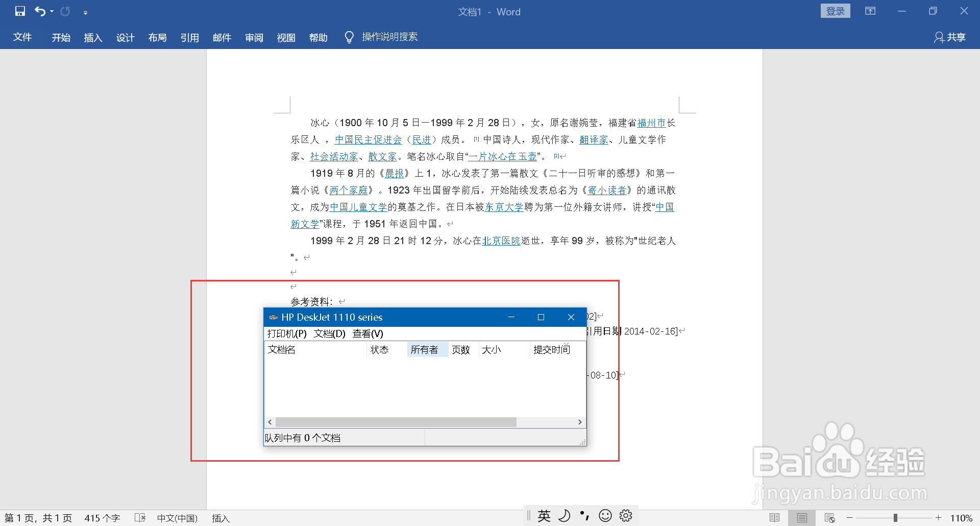Follow the 民进 hyperlink

tap(422, 139)
